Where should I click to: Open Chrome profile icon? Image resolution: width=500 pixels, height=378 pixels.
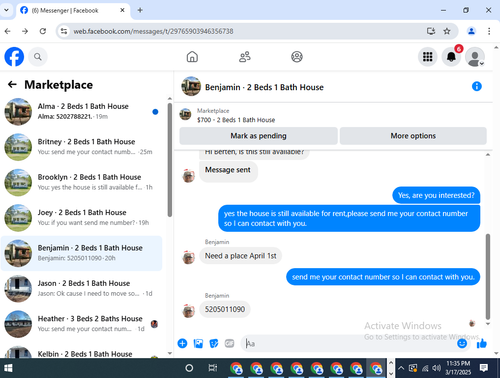click(471, 31)
